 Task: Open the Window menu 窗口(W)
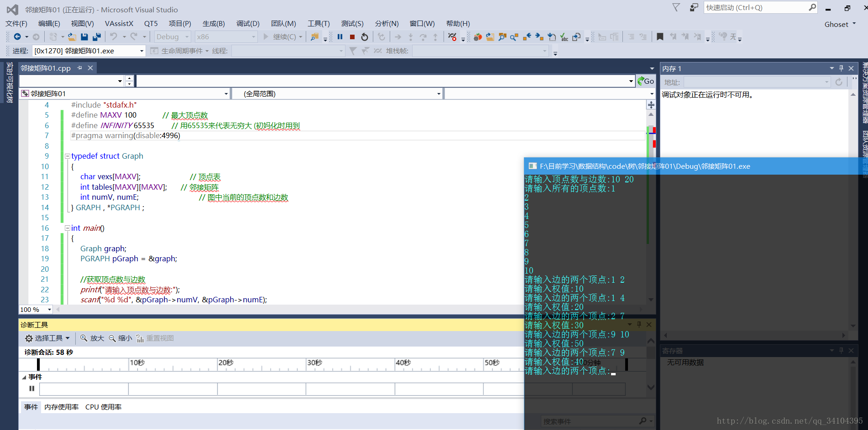click(x=422, y=23)
